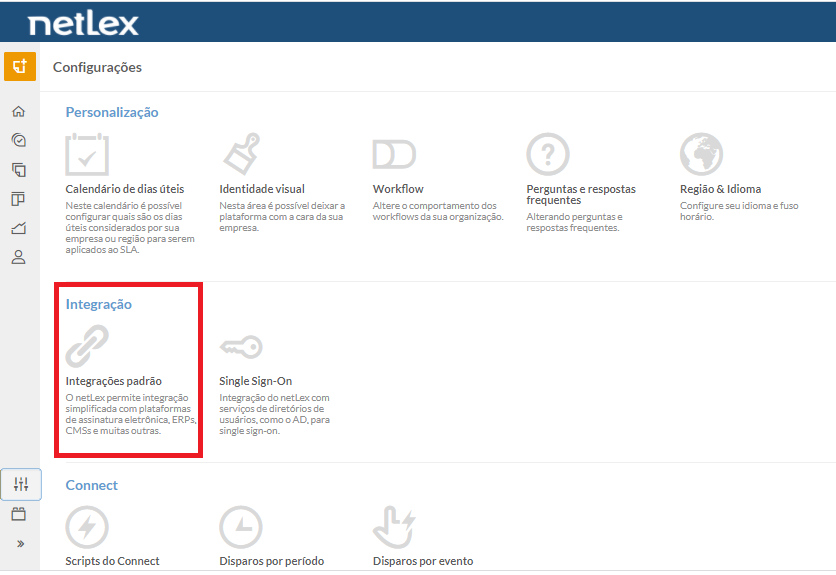Open Workflow settings title
This screenshot has height=575, width=836.
(398, 189)
